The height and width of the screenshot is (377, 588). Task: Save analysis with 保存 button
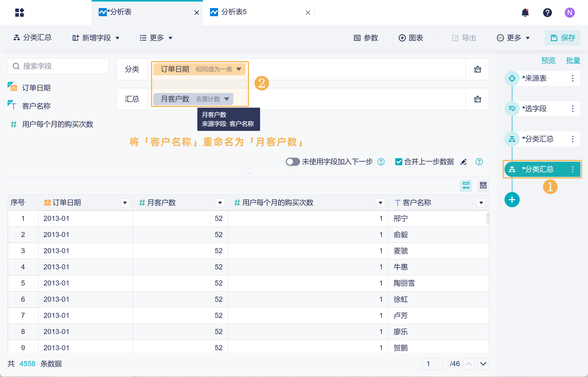tap(562, 38)
